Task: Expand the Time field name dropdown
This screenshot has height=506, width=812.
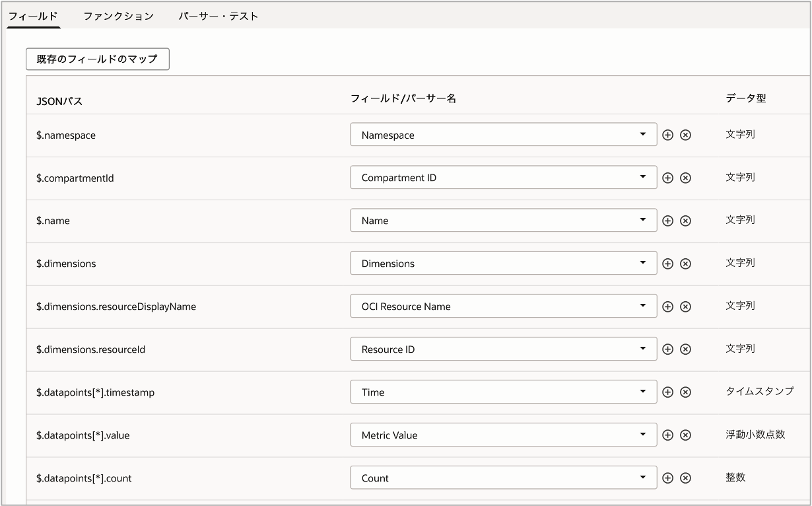Action: coord(642,392)
